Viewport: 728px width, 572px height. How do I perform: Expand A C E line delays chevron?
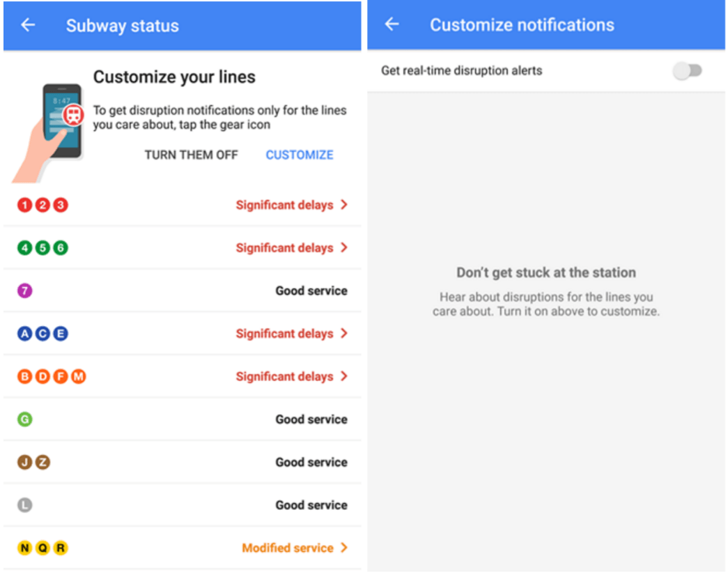coord(344,334)
